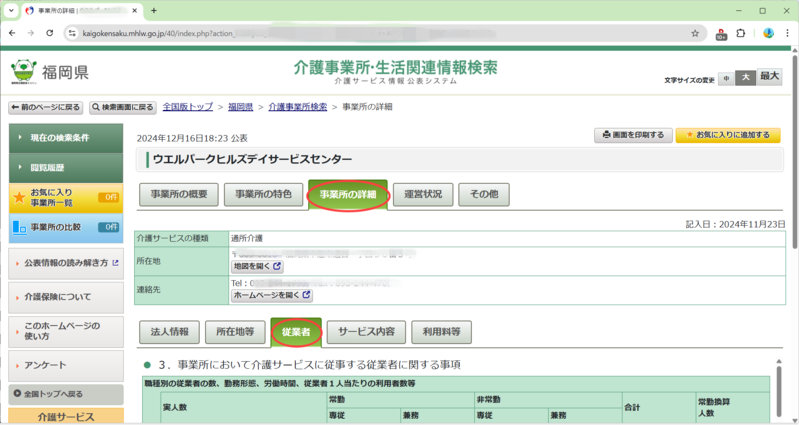Image resolution: width=799 pixels, height=425 pixels.
Task: Set font size to 中
Action: point(726,78)
